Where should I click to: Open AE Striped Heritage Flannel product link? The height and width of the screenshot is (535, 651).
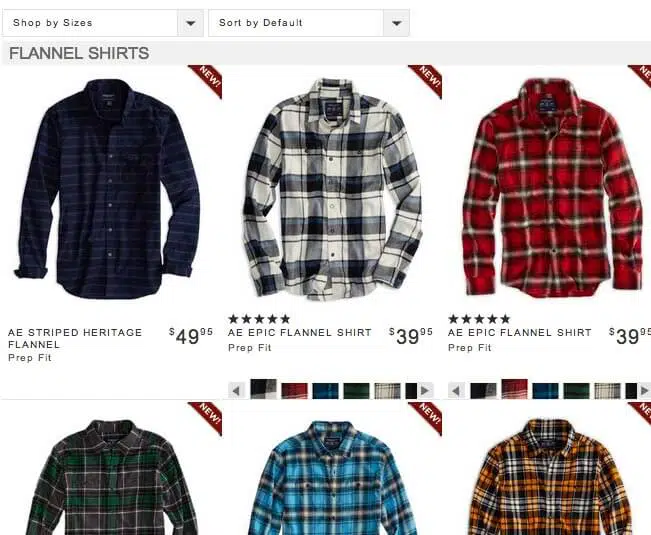point(75,338)
